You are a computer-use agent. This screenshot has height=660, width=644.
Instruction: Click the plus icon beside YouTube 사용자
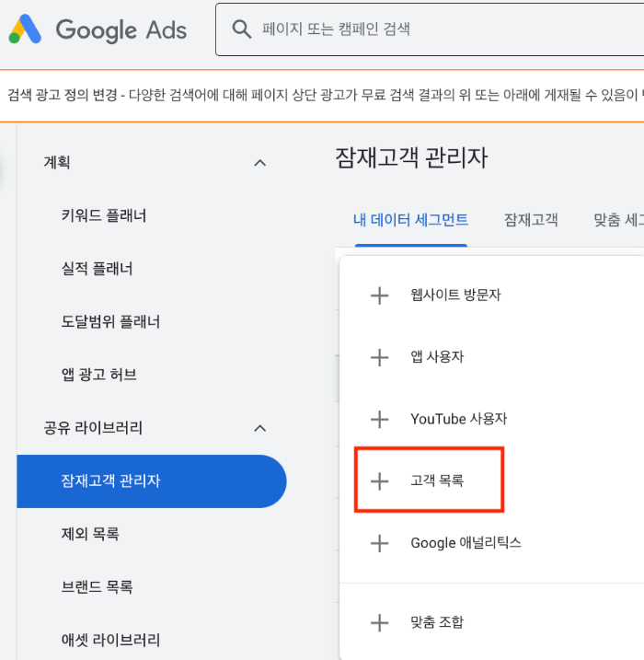(379, 419)
